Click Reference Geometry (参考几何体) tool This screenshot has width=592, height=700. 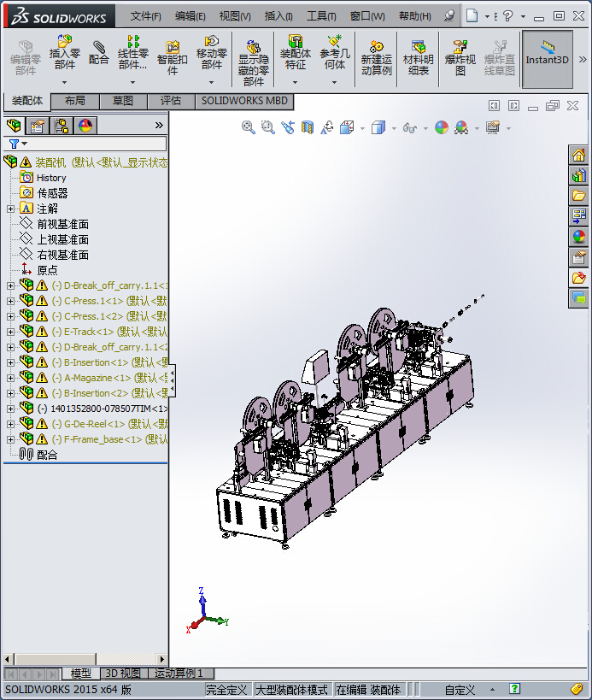[x=335, y=53]
